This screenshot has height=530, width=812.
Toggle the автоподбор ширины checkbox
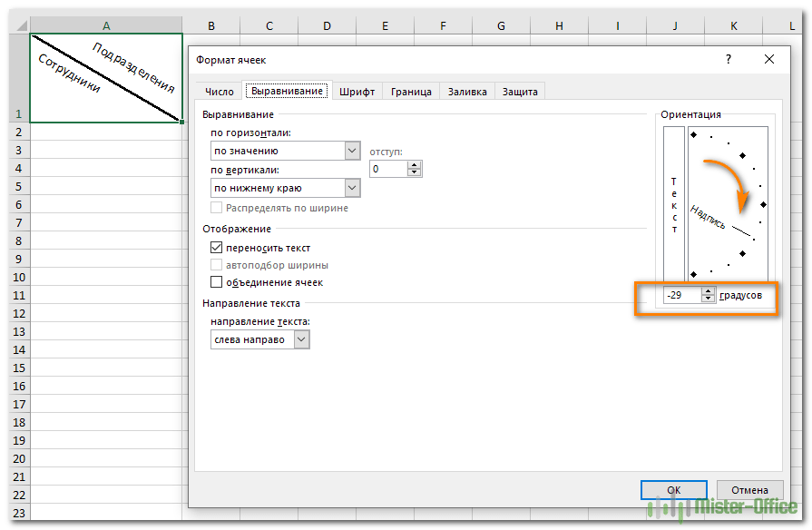pyautogui.click(x=217, y=265)
